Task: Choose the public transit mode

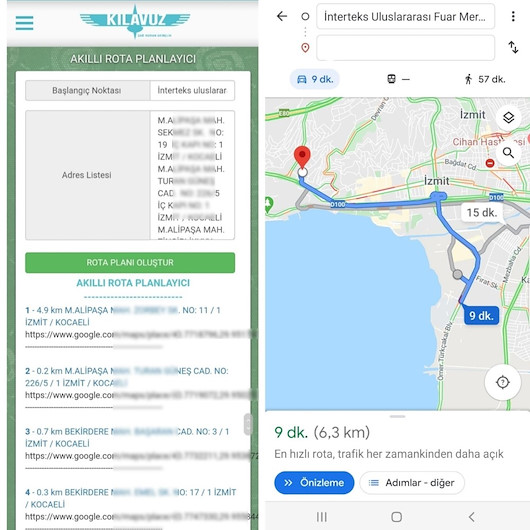Action: [398, 79]
